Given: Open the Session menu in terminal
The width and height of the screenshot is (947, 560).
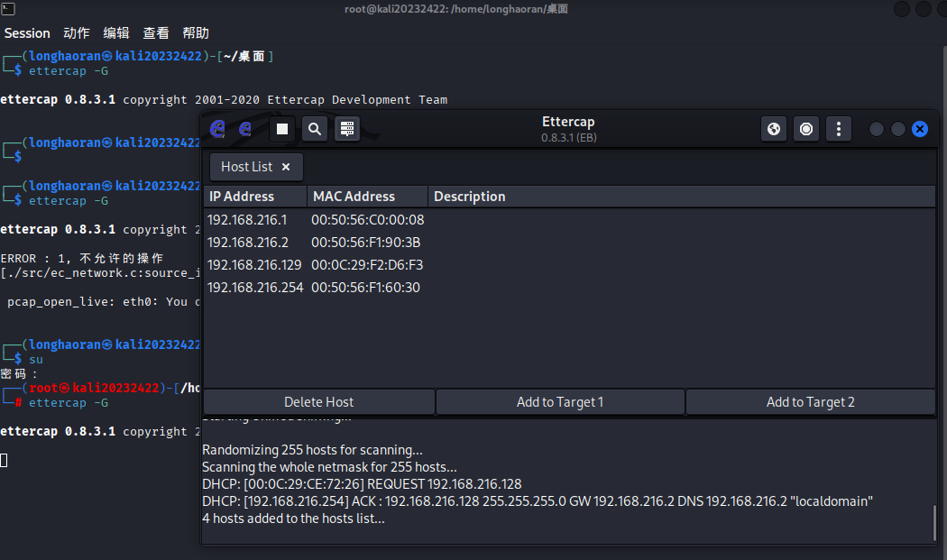Looking at the screenshot, I should tap(27, 33).
